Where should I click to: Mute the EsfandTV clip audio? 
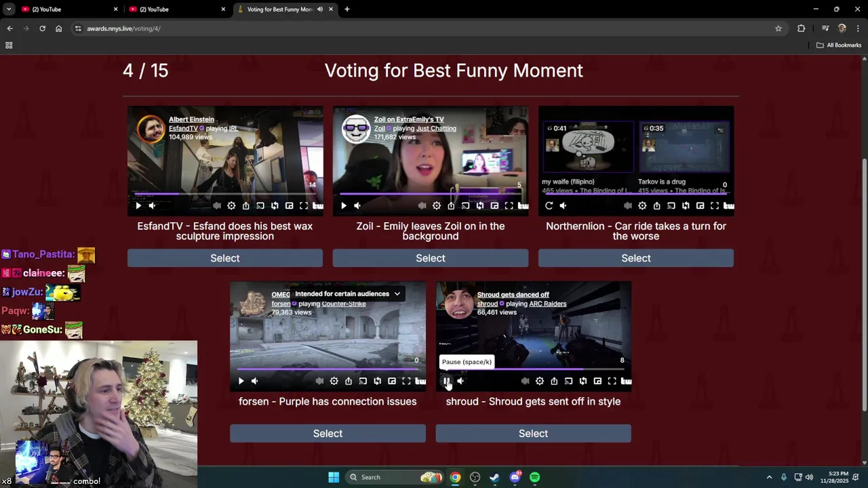[x=153, y=205]
